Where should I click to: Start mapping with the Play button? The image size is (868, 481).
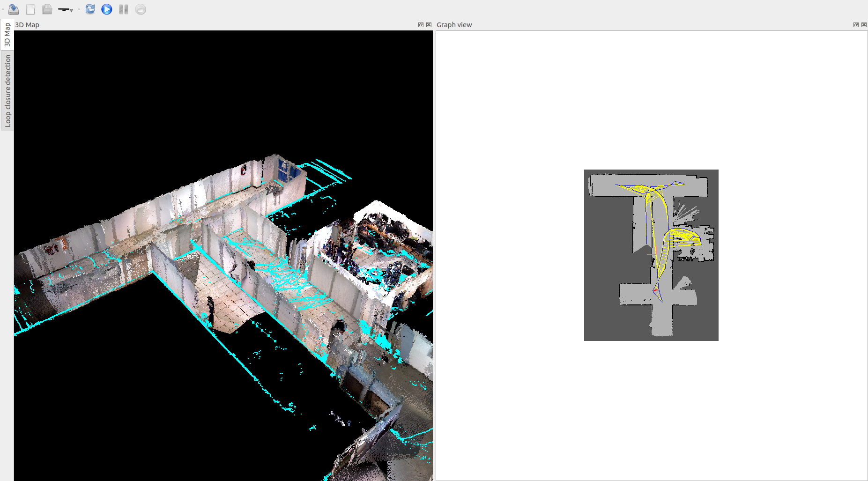point(107,9)
